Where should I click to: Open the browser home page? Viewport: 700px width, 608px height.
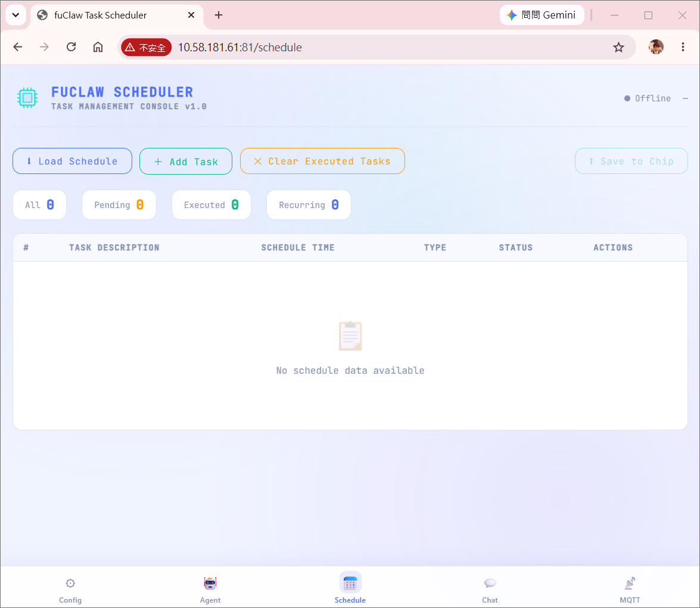(x=98, y=47)
